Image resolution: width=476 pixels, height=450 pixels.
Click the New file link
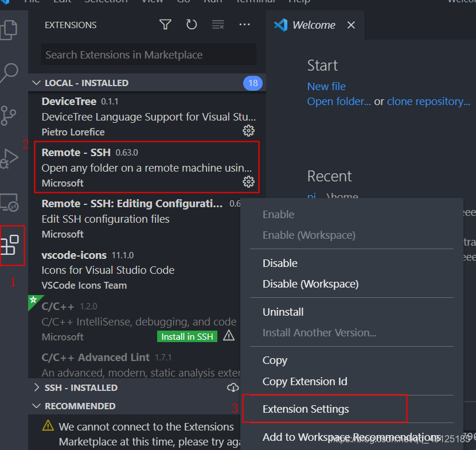pos(326,86)
